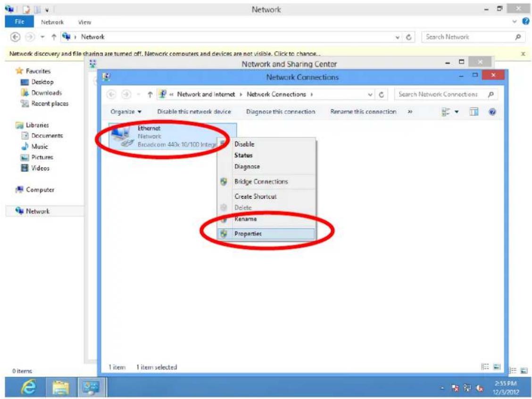Screen dimensions: 532x399
Task: Click back arrow in Network Connections
Action: point(111,94)
